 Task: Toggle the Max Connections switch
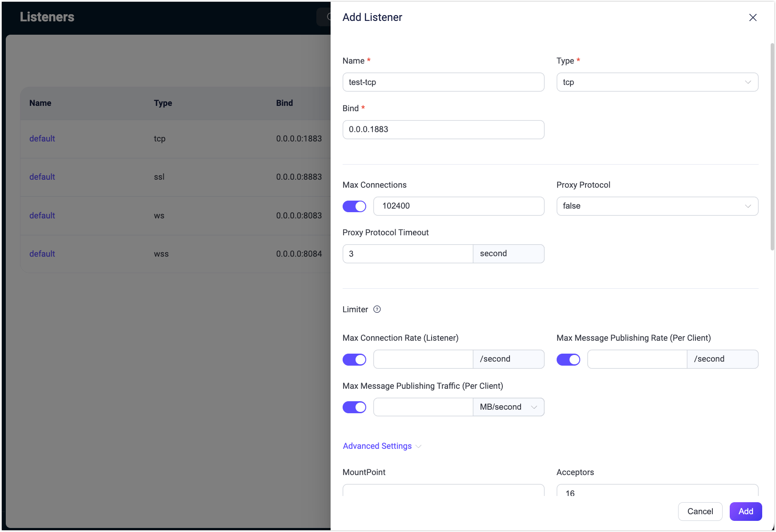354,206
